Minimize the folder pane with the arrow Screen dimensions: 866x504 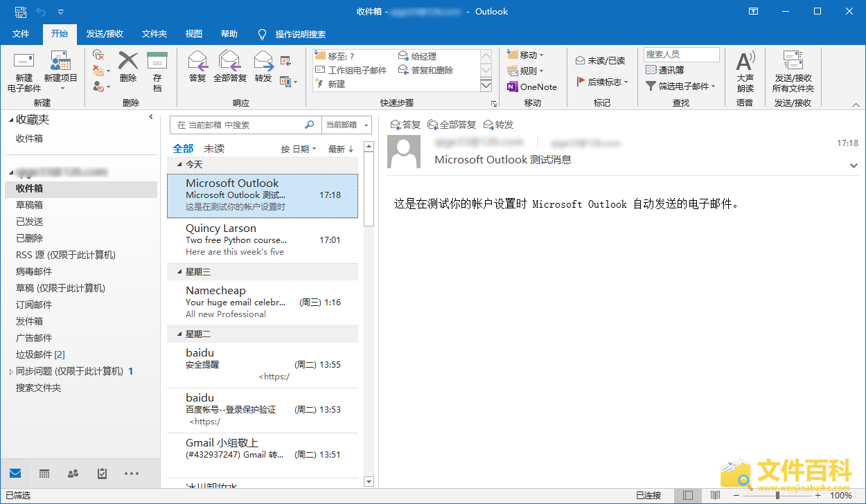tap(151, 118)
